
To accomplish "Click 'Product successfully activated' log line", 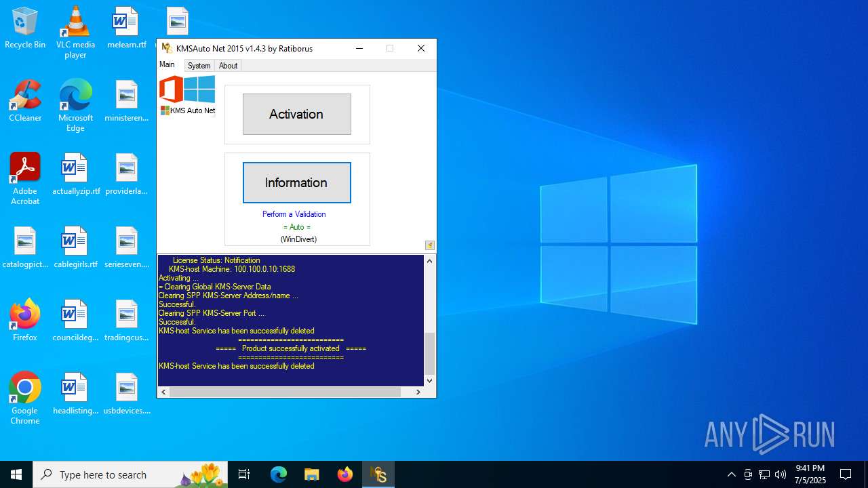I will pos(291,348).
